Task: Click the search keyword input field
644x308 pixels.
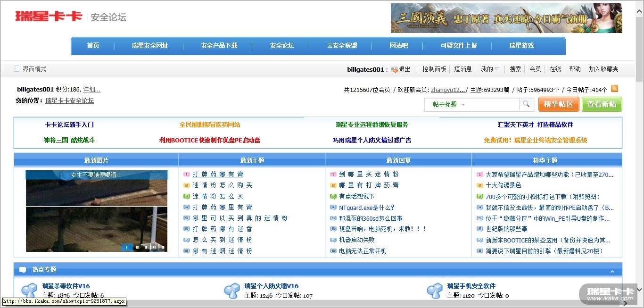Action: click(493, 104)
